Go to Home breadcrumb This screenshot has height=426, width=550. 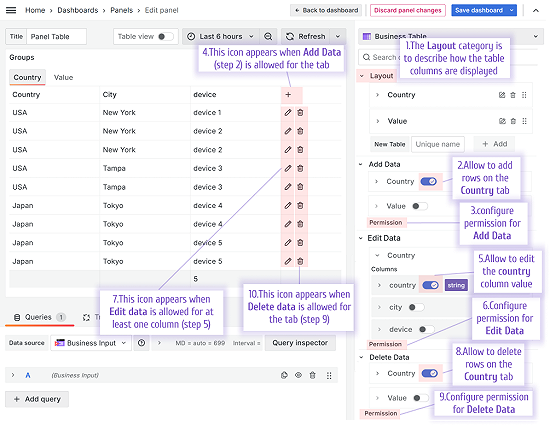click(x=35, y=10)
